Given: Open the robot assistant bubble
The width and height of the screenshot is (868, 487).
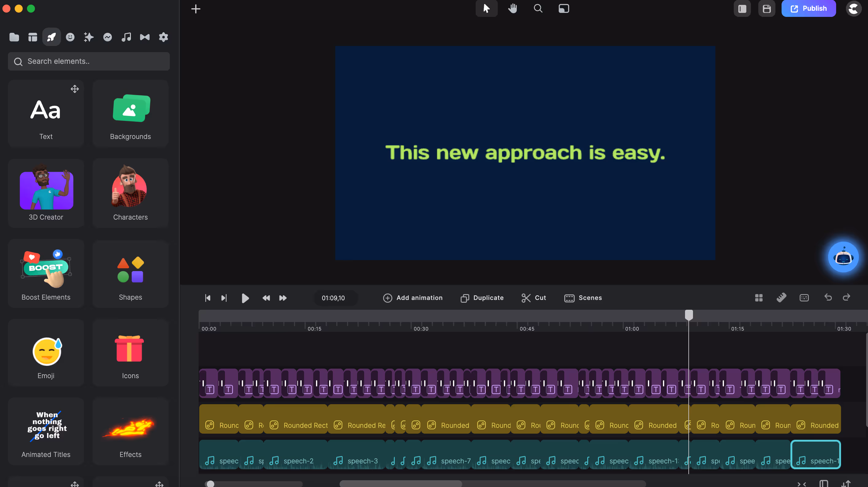Looking at the screenshot, I should 843,257.
